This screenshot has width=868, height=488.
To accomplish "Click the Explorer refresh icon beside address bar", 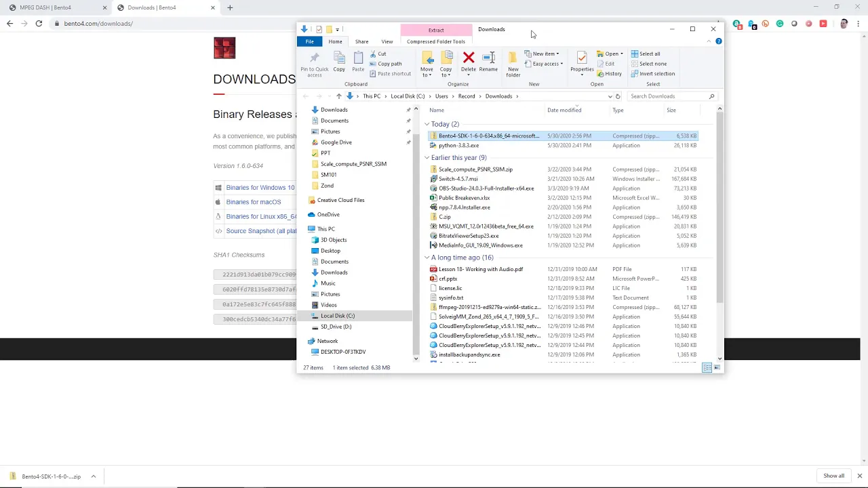I will (x=618, y=96).
